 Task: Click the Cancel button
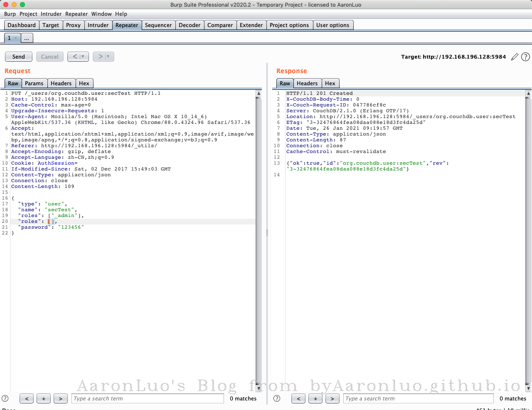50,57
